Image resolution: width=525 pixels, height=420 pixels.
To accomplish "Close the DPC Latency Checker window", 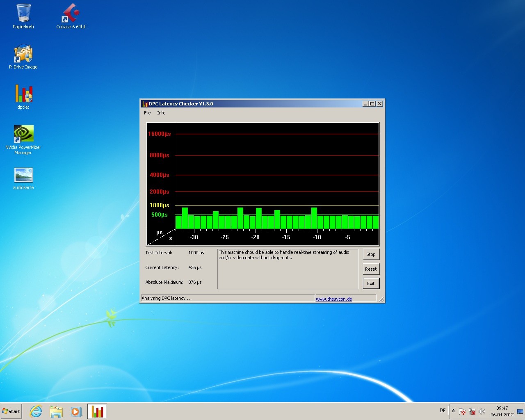I will point(380,104).
